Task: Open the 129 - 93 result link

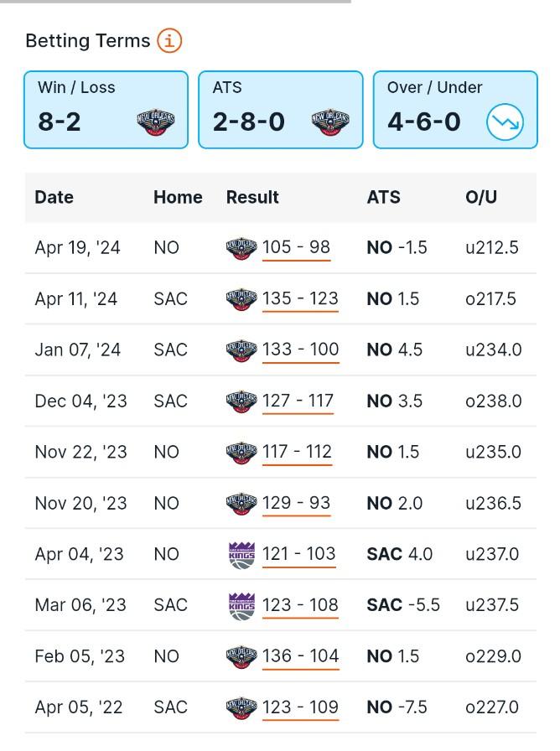Action: (296, 504)
